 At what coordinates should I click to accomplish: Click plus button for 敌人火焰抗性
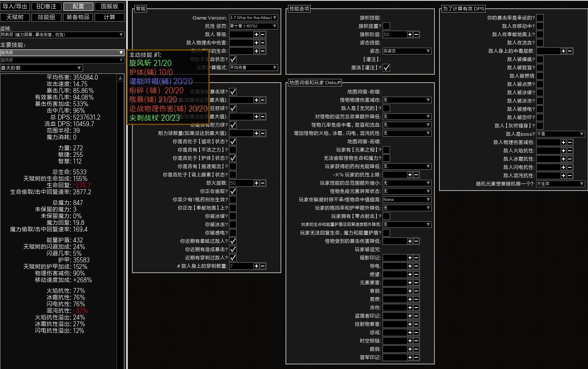[563, 151]
